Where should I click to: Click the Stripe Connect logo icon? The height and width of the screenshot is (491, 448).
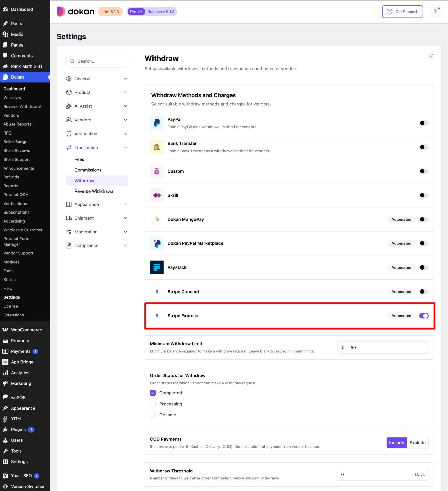pyautogui.click(x=157, y=292)
